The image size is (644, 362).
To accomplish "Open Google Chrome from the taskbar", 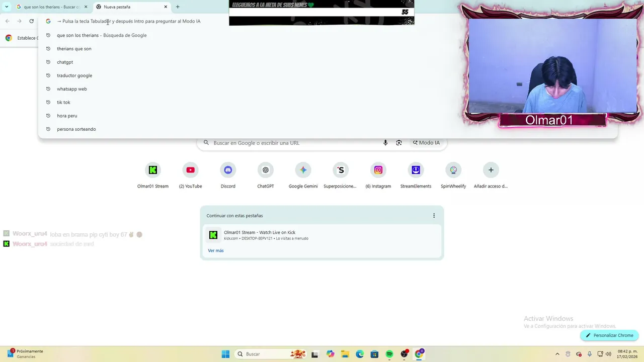I will pos(419,354).
